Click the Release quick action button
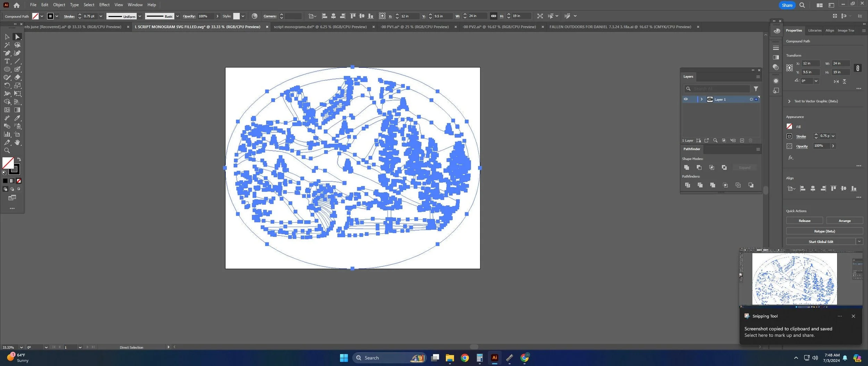The image size is (868, 366). coord(804,221)
